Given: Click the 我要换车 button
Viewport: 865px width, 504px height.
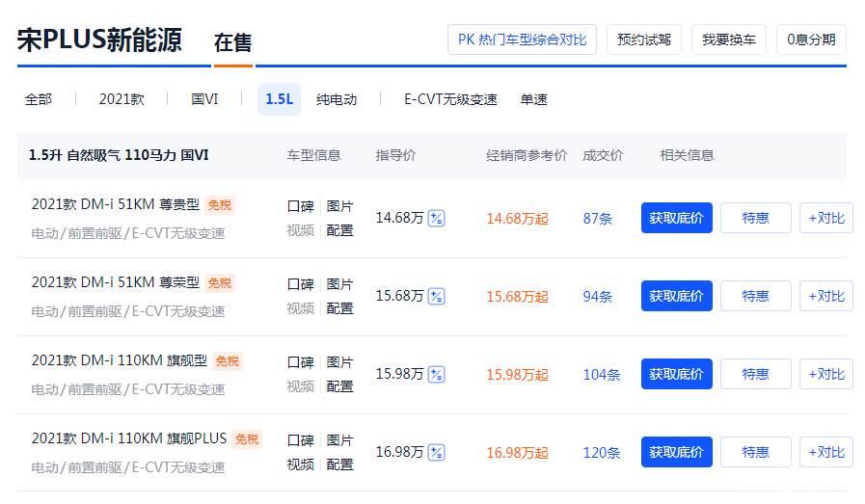Looking at the screenshot, I should 729,40.
